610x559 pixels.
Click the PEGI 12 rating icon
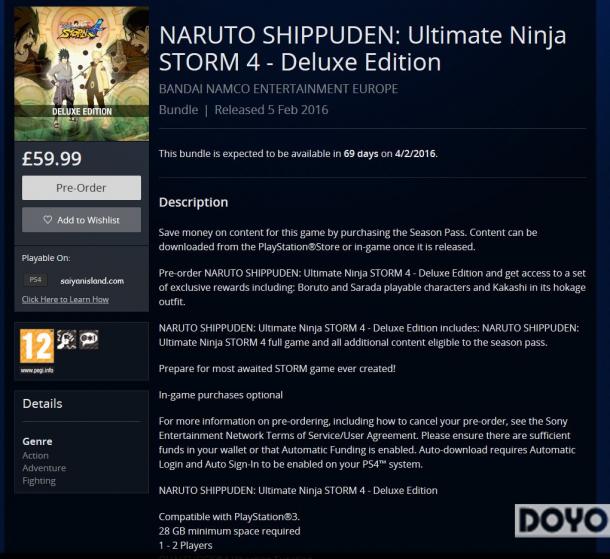[x=37, y=346]
